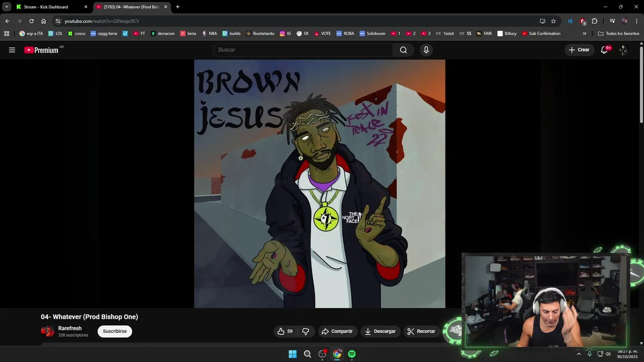Expand the tab search dropdown
This screenshot has width=644, height=362.
[7, 7]
